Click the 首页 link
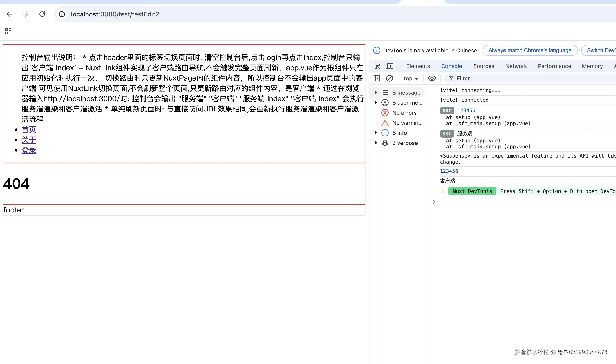Viewport: 616px width, 364px height. point(29,129)
